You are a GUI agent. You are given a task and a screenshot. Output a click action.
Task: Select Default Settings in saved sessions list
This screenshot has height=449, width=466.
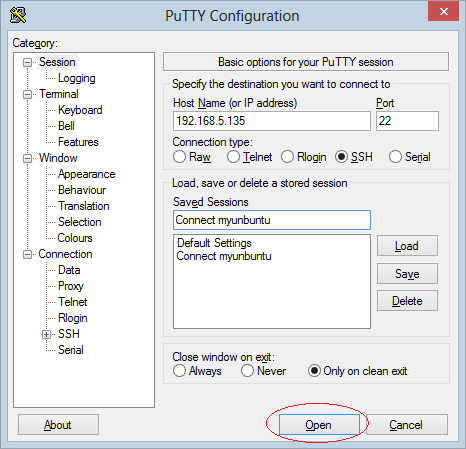(x=214, y=243)
